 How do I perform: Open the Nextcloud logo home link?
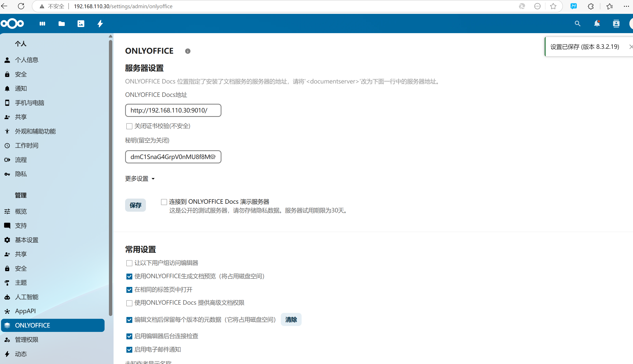click(12, 24)
